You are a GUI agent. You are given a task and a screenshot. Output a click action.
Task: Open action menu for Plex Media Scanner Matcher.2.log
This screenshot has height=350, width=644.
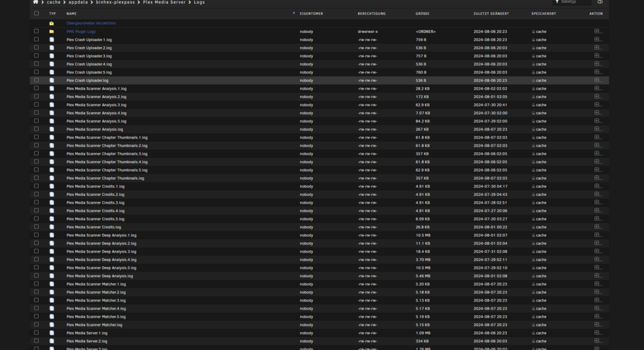[x=598, y=292]
